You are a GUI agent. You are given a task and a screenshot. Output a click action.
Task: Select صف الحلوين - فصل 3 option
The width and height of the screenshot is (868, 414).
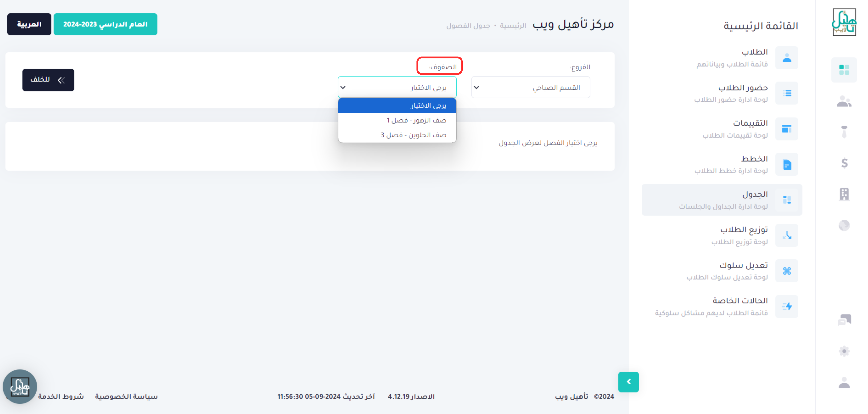pyautogui.click(x=397, y=135)
